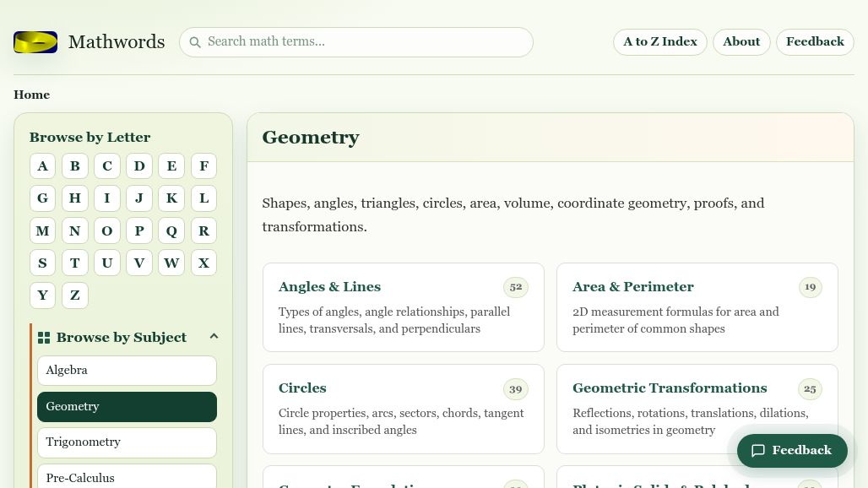This screenshot has width=868, height=488.
Task: Select the letter A in Browse by Letter
Action: coord(42,165)
